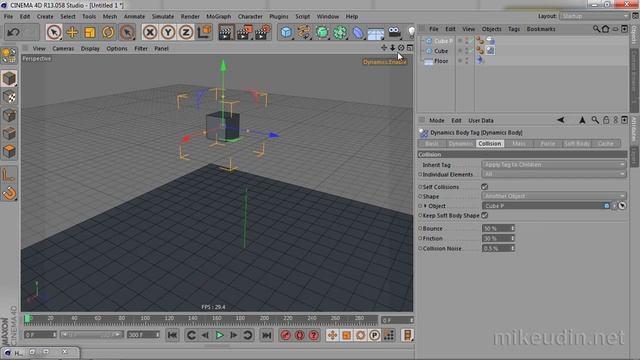
Task: Select the Polygons mode icon
Action: coord(9,152)
